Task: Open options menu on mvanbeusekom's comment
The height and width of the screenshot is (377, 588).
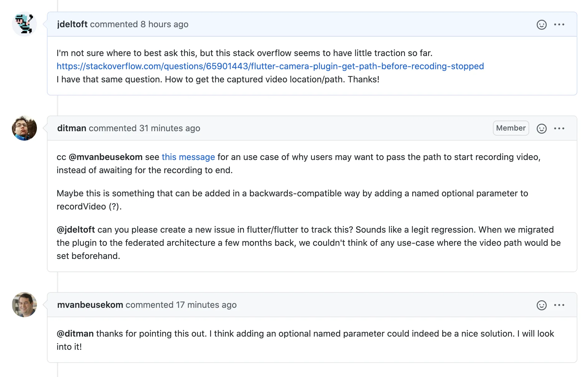Action: pyautogui.click(x=559, y=305)
